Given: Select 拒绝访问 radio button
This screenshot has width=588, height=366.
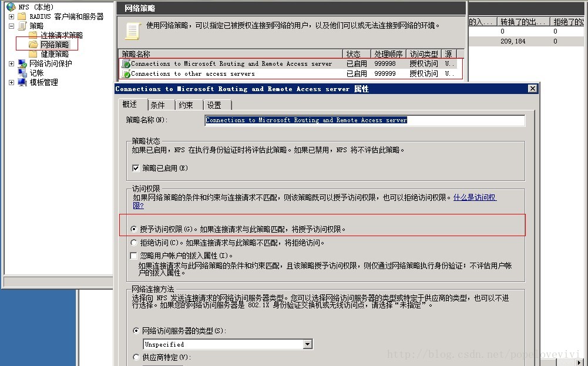Looking at the screenshot, I should coord(134,243).
